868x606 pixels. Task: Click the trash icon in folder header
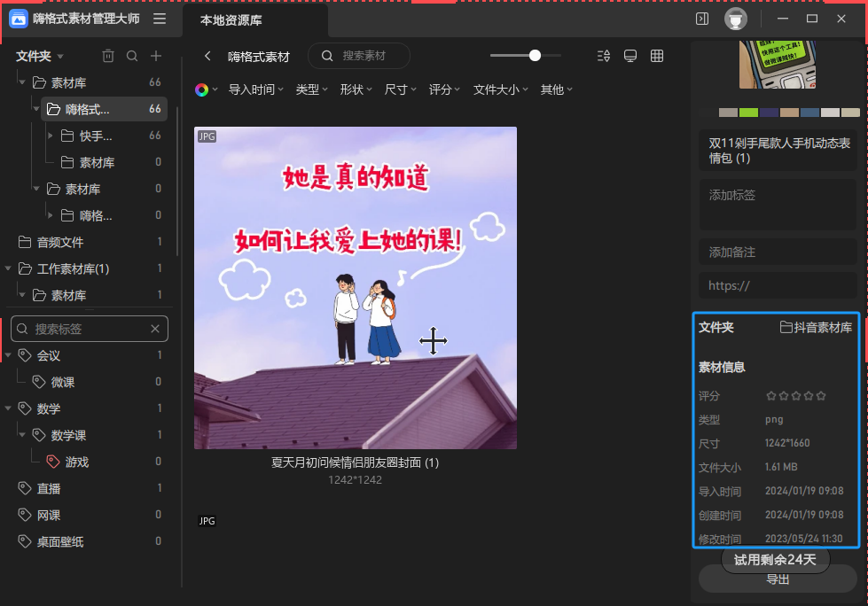(108, 56)
